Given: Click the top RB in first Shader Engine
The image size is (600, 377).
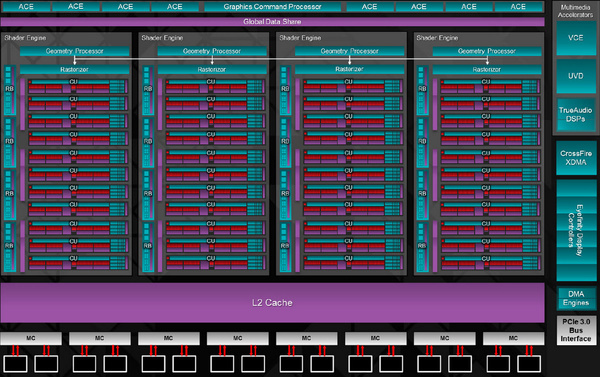Looking at the screenshot, I should (10, 90).
